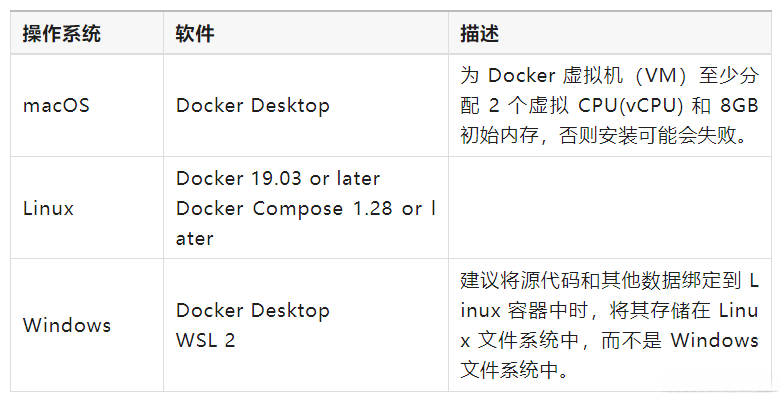Click the empty Linux description cell
Image resolution: width=784 pixels, height=400 pixels.
pos(609,209)
